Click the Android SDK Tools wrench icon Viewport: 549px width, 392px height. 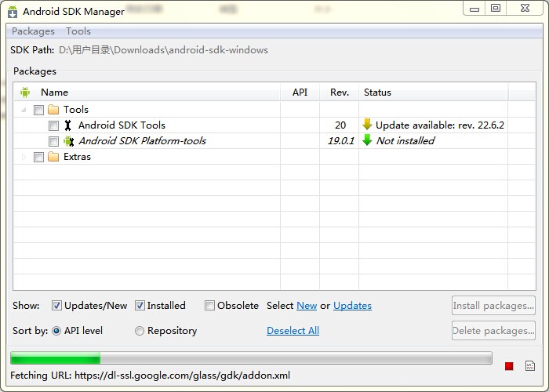point(68,125)
